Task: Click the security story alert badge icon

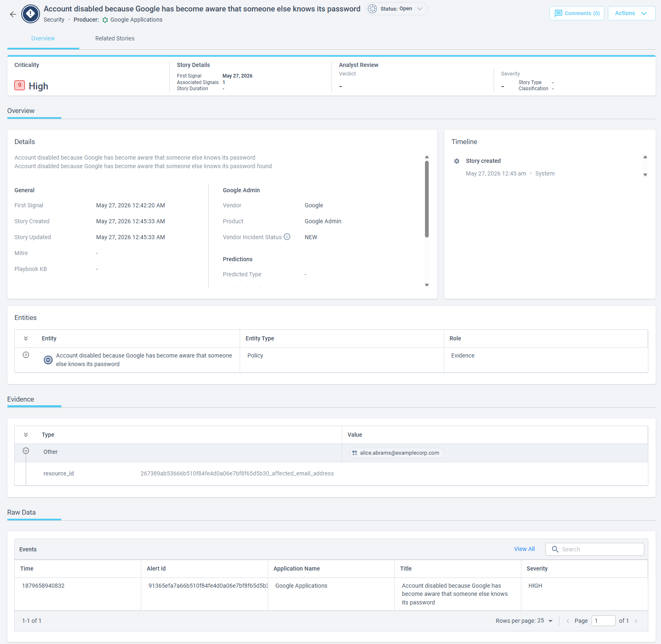Action: point(31,14)
